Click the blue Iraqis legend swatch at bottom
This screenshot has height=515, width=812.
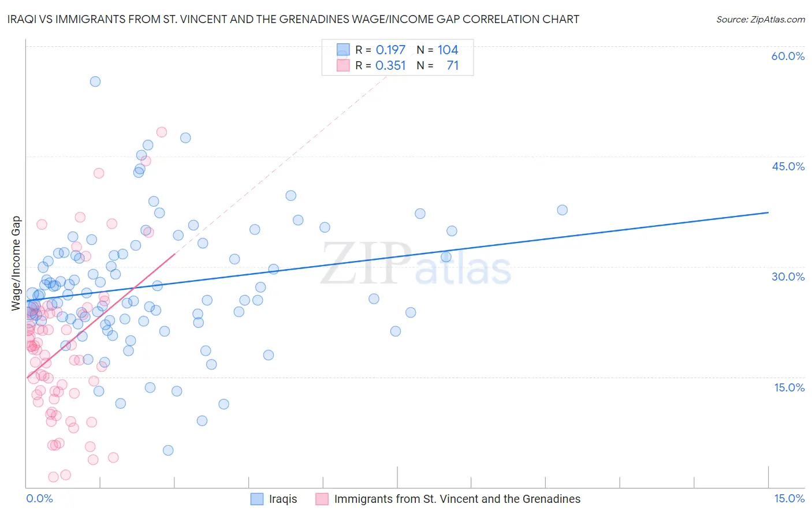257,499
